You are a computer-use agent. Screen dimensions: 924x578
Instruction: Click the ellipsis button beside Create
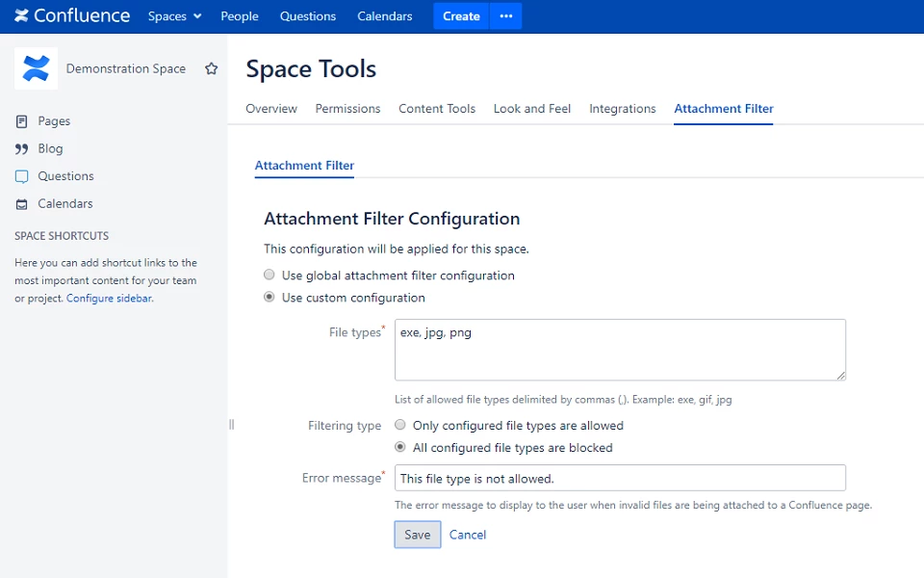pos(506,16)
